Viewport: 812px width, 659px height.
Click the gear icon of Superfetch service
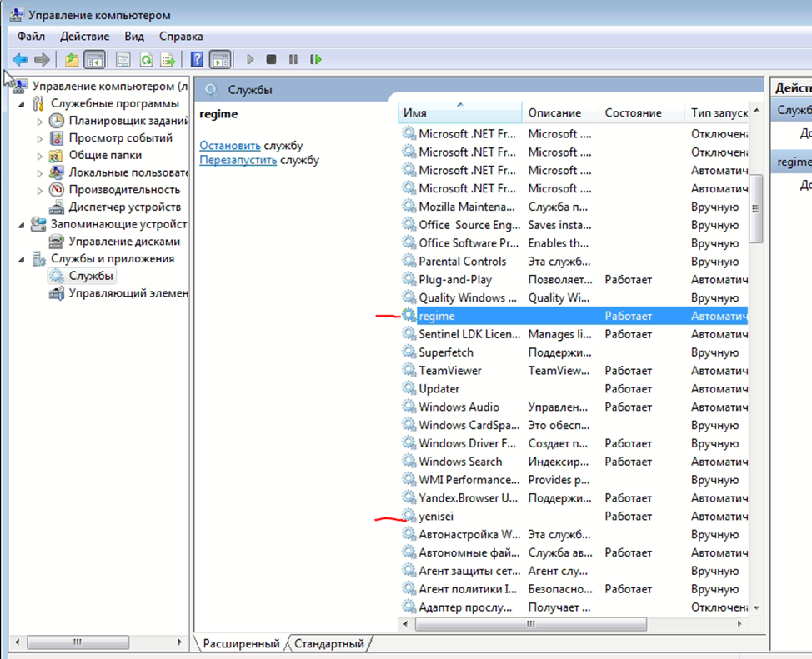(x=409, y=352)
